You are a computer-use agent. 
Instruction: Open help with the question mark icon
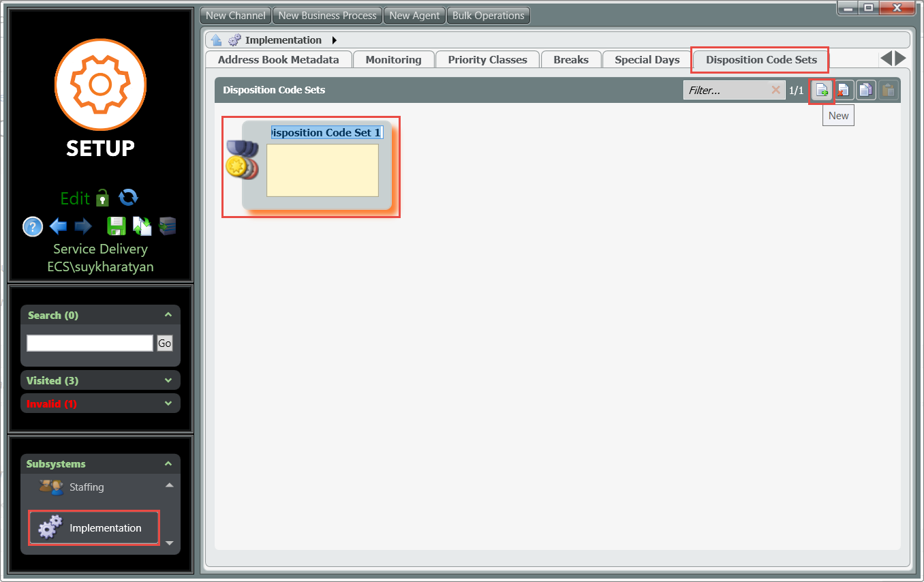click(33, 226)
